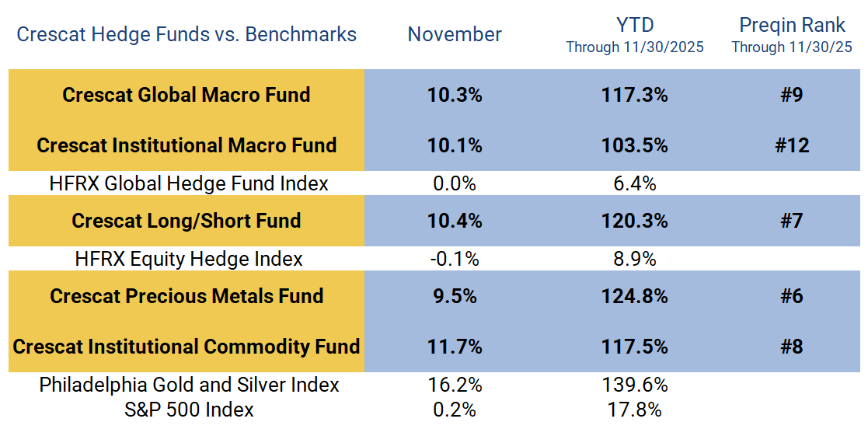Image resolution: width=868 pixels, height=436 pixels.
Task: Click the table title Crescat Hedge Funds vs. Benchmarks
Action: (x=186, y=35)
